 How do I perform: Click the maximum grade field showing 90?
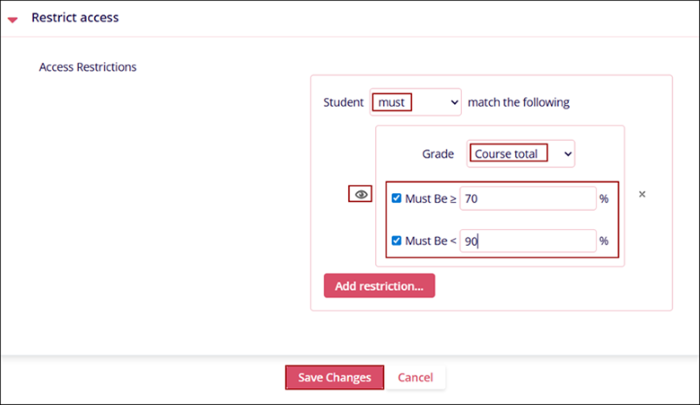click(527, 240)
